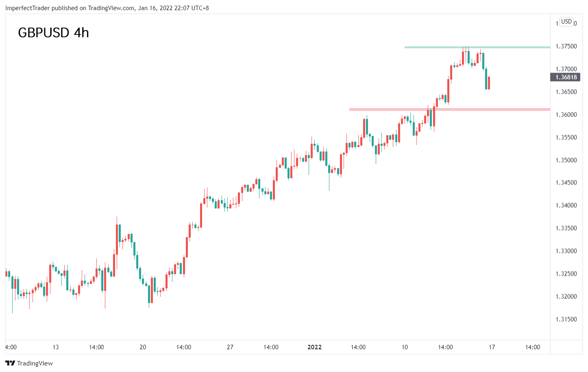Click the 1.31500 price axis label
Screen dimensions: 588x372
pyautogui.click(x=566, y=319)
